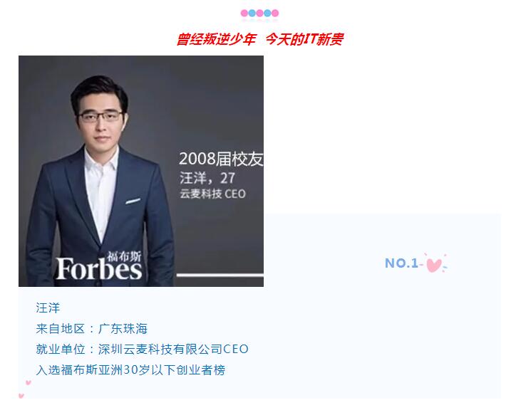Click the white underline bar on photo

coord(220,275)
